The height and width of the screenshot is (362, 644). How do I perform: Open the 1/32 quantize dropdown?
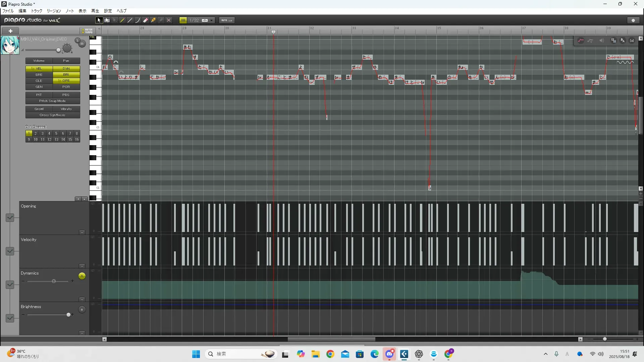coord(211,20)
